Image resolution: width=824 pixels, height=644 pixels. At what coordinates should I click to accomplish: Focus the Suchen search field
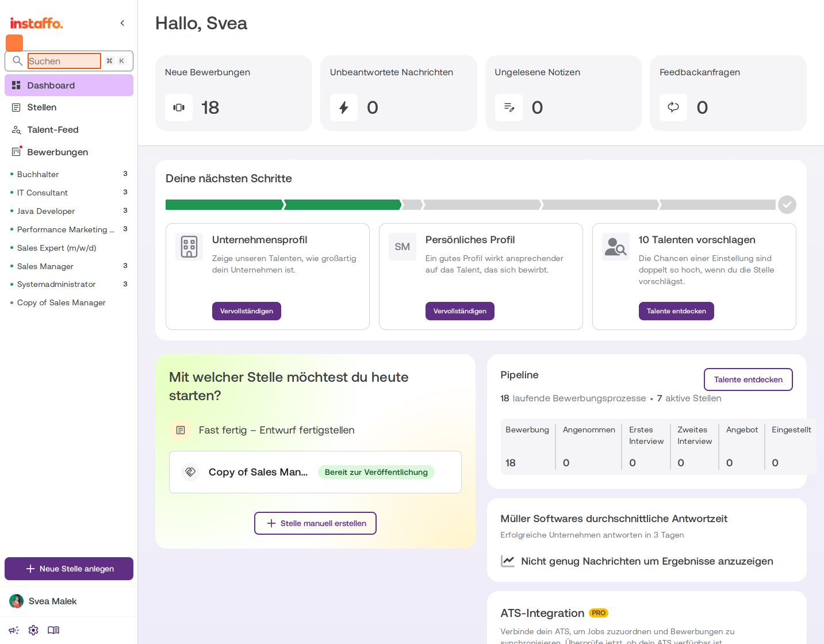click(64, 61)
